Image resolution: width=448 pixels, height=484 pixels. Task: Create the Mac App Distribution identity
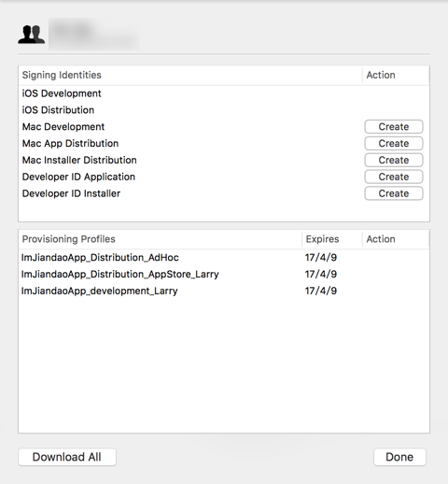[x=394, y=143]
